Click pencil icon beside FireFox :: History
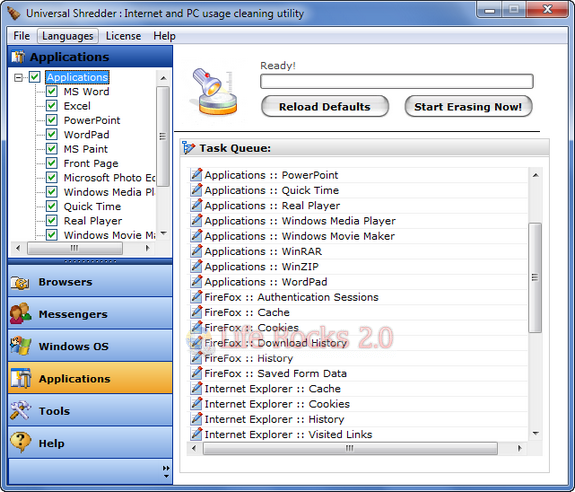575x492 pixels. pos(196,358)
